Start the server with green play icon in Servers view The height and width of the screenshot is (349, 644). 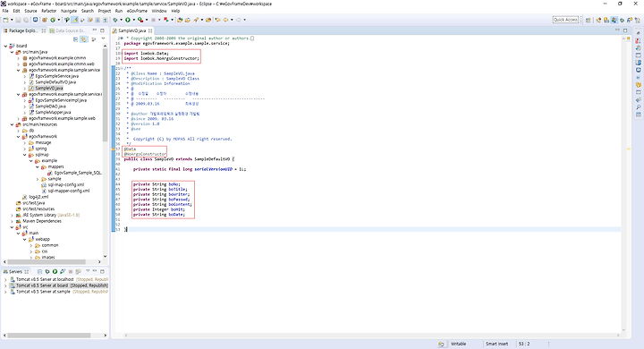click(x=55, y=271)
